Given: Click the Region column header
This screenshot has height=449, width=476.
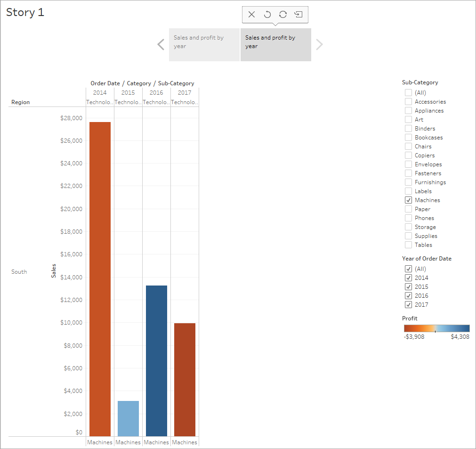Looking at the screenshot, I should (21, 102).
